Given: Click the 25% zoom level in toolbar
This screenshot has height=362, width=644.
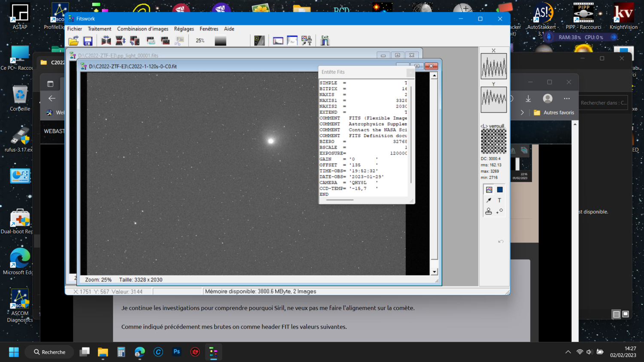Looking at the screenshot, I should (x=200, y=41).
